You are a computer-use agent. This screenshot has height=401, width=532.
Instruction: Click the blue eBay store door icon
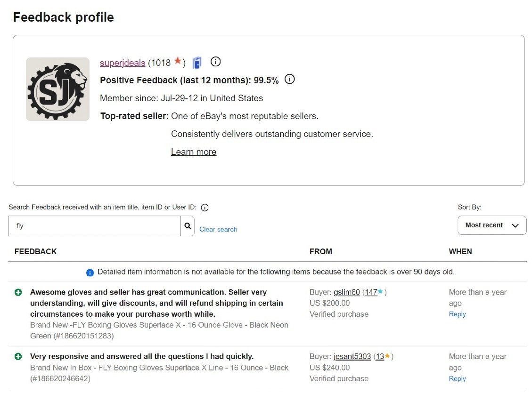197,63
